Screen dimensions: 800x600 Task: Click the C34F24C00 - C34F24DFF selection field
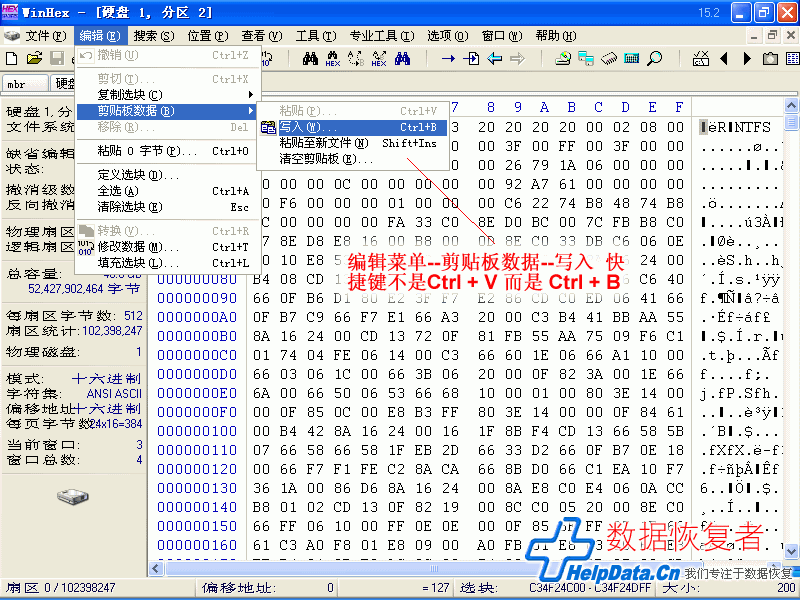590,588
